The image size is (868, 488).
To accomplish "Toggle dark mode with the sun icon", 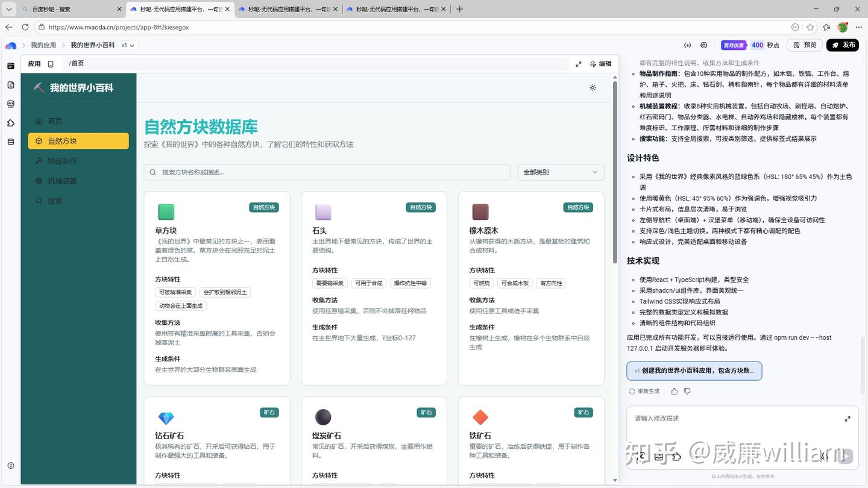I will tap(592, 88).
